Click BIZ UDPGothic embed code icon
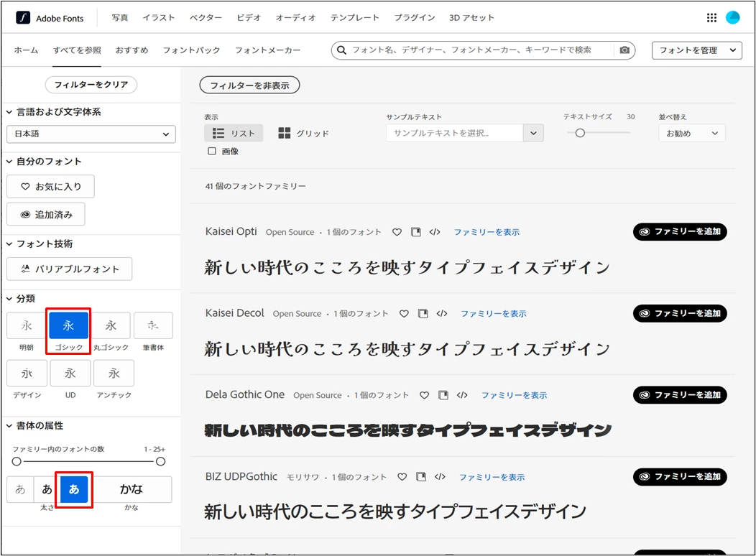 click(441, 476)
